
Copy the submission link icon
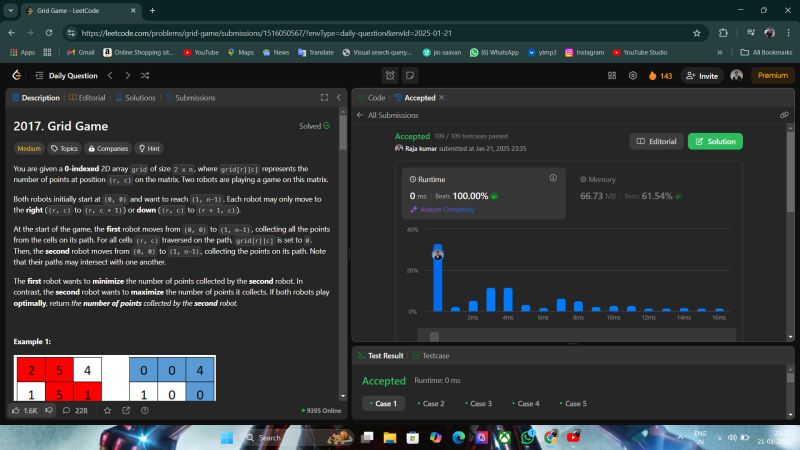click(784, 115)
